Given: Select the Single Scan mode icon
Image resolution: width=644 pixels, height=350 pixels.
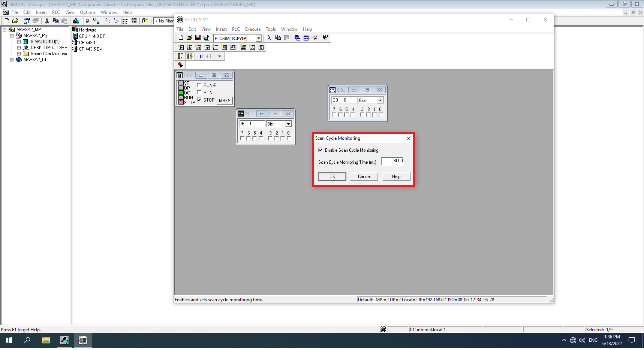Looking at the screenshot, I should click(x=181, y=56).
